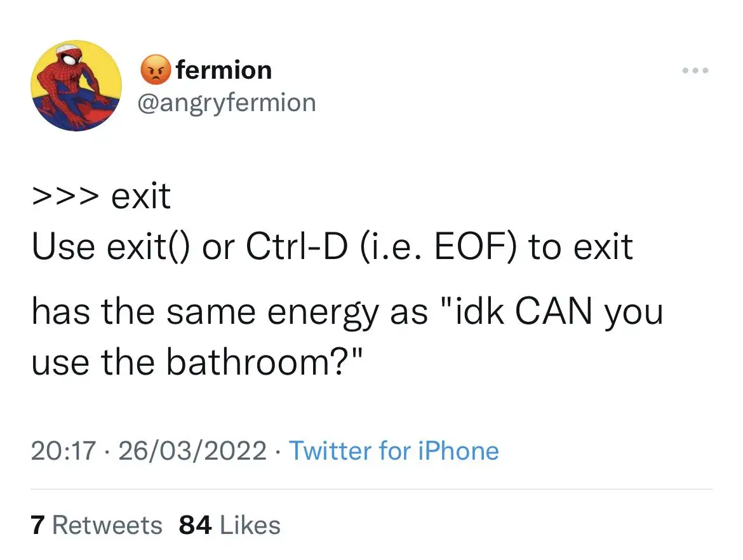Image resolution: width=743 pixels, height=560 pixels.
Task: View the 84 Likes list
Action: pyautogui.click(x=230, y=525)
